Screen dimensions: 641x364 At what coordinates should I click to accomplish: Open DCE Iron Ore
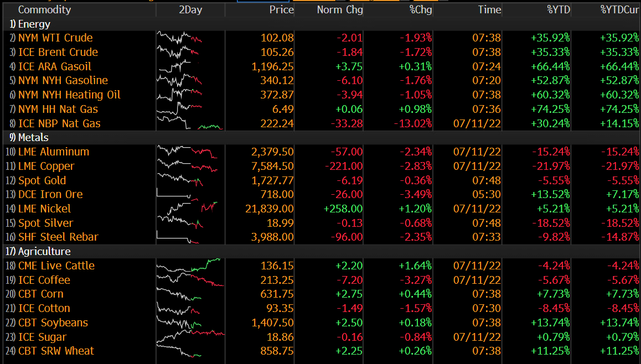click(x=50, y=195)
